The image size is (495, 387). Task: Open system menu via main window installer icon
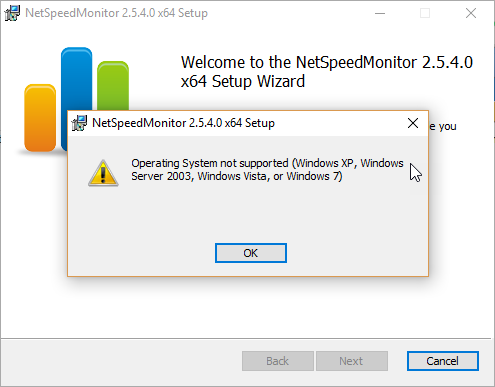[x=12, y=13]
